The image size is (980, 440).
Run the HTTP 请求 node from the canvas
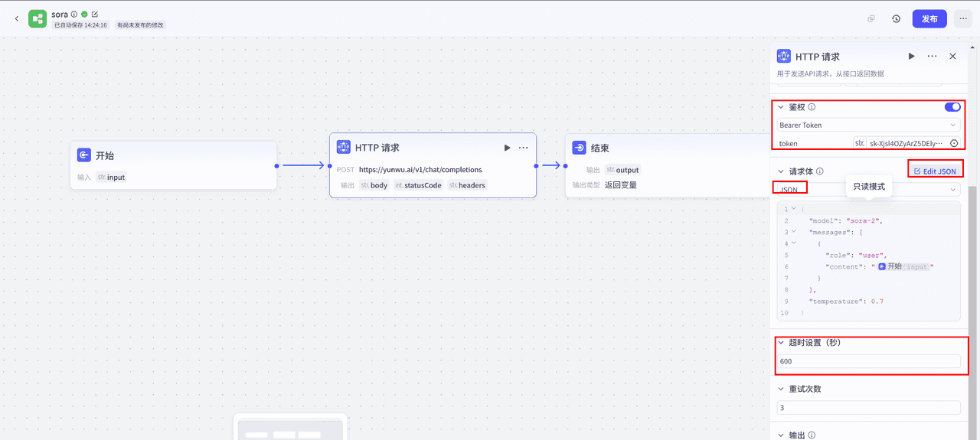[507, 148]
